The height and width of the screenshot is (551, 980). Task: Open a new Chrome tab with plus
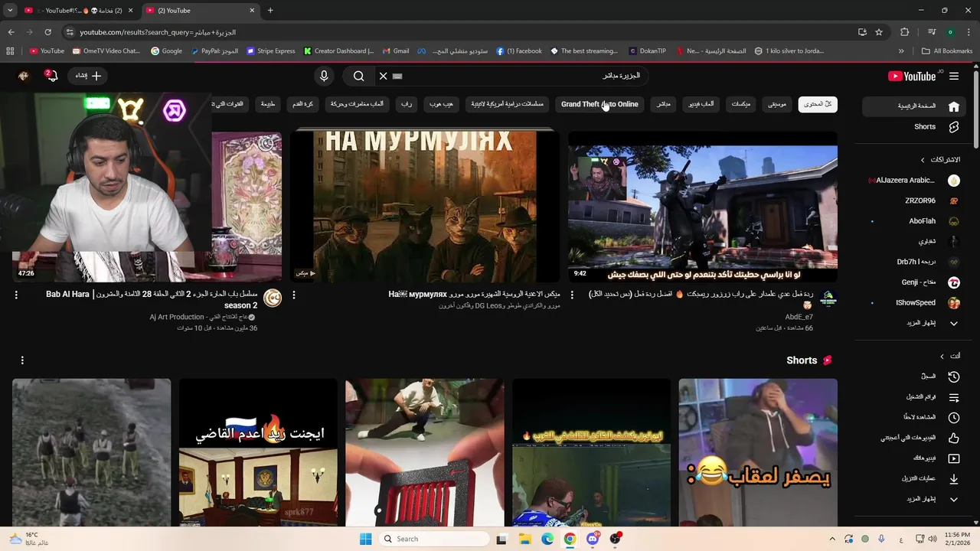coord(270,10)
